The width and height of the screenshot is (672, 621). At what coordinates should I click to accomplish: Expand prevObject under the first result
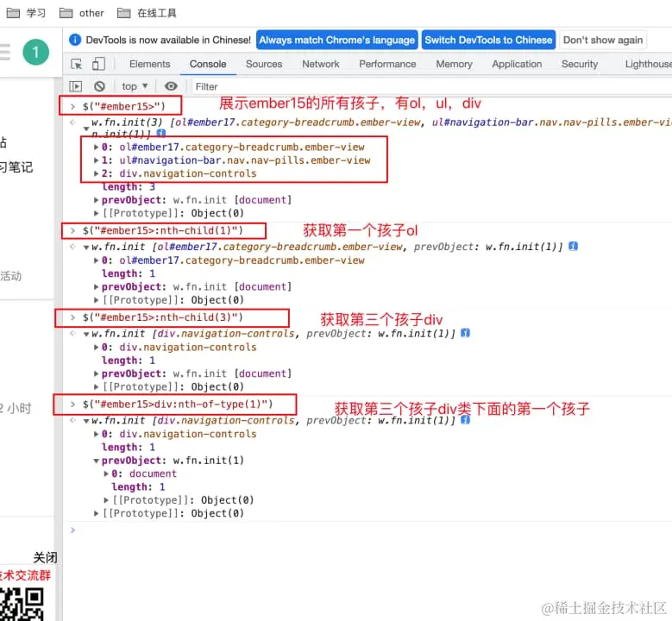pos(96,200)
